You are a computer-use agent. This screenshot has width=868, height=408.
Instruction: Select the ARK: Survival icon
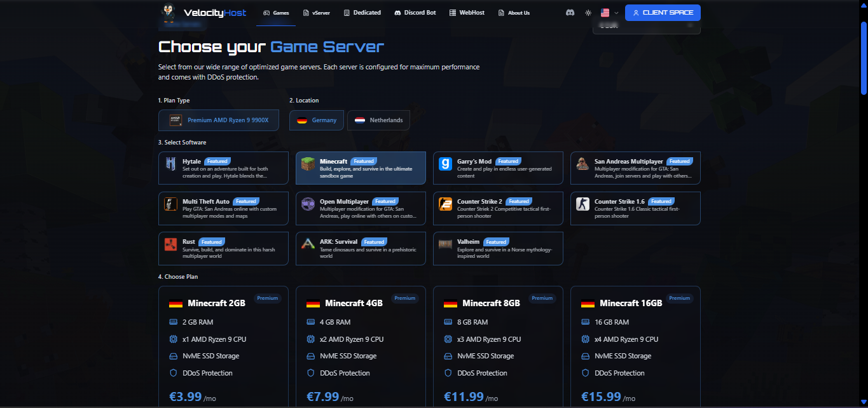point(308,244)
